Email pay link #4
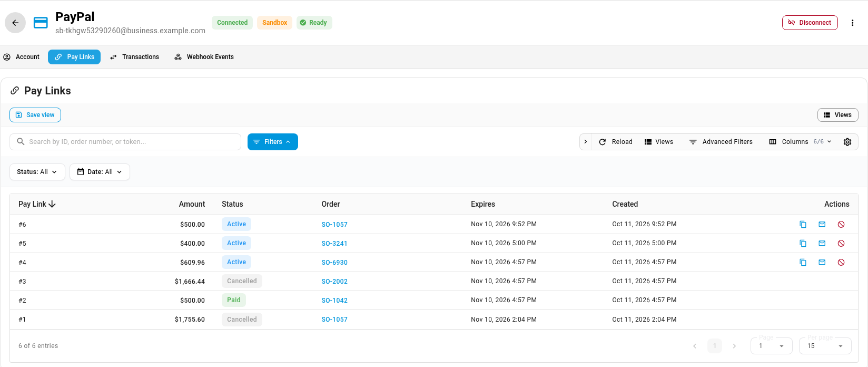868x367 pixels. (x=822, y=263)
